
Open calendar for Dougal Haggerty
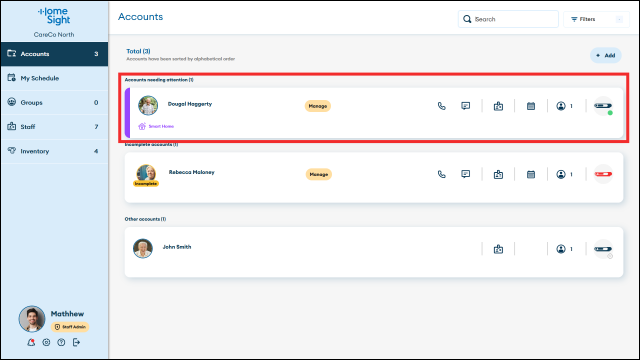531,106
